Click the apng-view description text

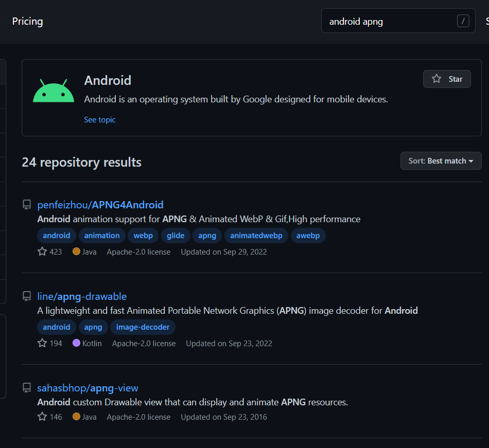coord(193,402)
